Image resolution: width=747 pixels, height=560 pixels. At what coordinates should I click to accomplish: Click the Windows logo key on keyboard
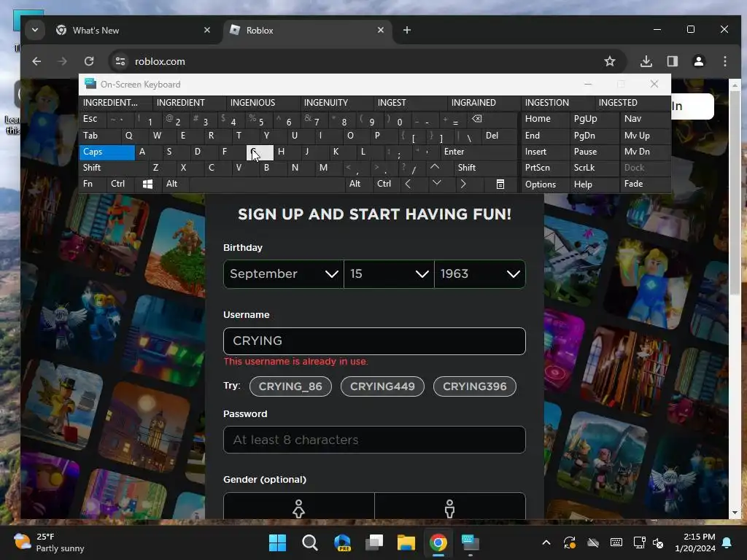(147, 184)
